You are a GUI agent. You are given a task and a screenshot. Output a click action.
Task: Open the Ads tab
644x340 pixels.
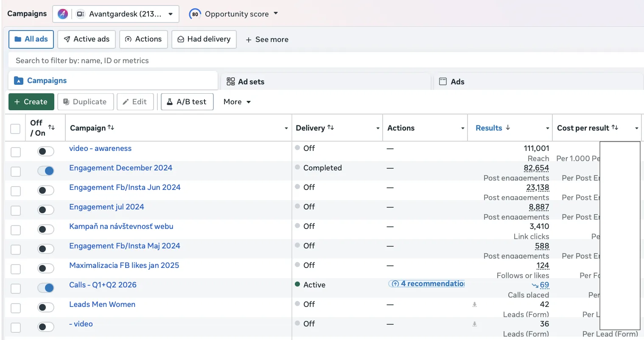pyautogui.click(x=538, y=81)
